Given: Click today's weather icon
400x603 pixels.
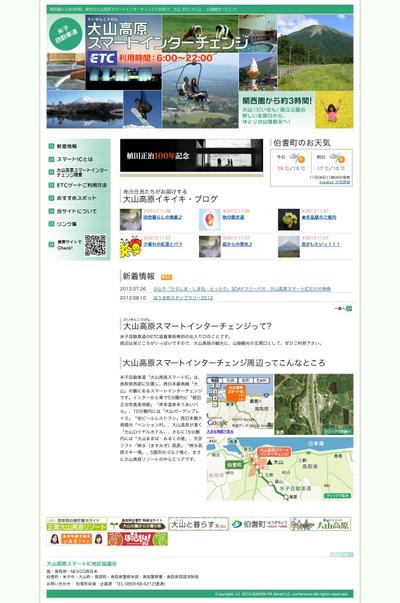Looking at the screenshot, I should pyautogui.click(x=297, y=158).
